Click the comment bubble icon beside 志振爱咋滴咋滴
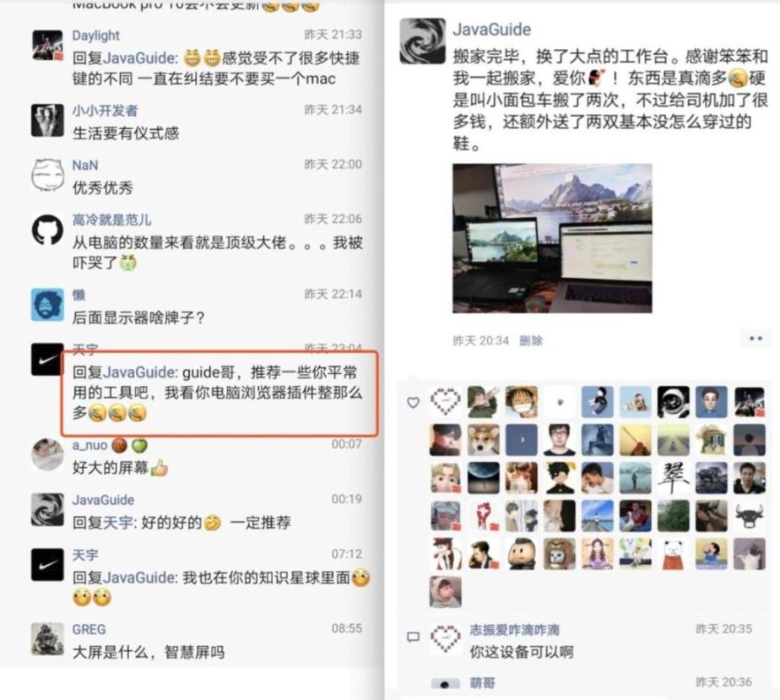 414,637
